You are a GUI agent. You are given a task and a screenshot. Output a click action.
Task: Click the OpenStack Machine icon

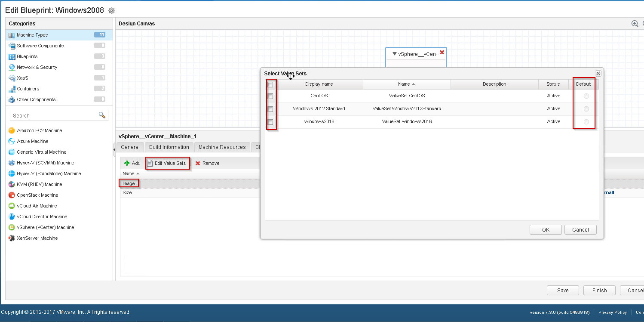tap(12, 195)
